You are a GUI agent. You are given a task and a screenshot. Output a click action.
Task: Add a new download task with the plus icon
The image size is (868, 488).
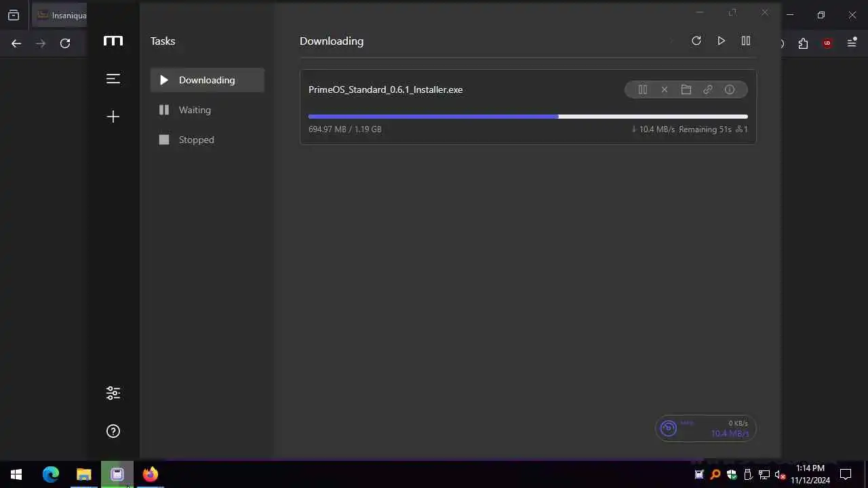pos(113,117)
